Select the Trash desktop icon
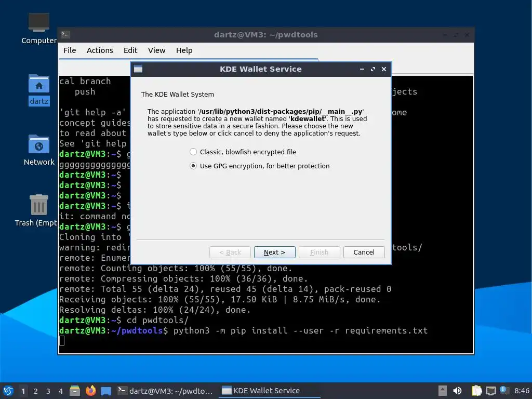This screenshot has height=399, width=532. [36, 210]
